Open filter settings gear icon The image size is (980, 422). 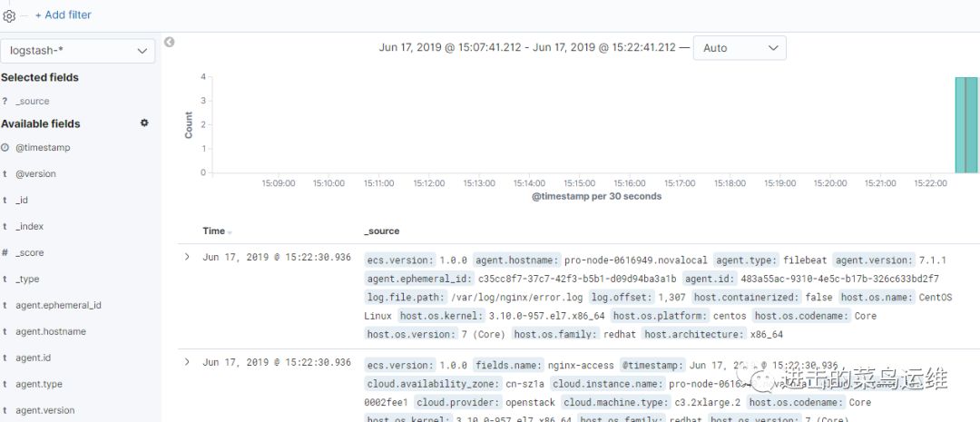tap(9, 16)
